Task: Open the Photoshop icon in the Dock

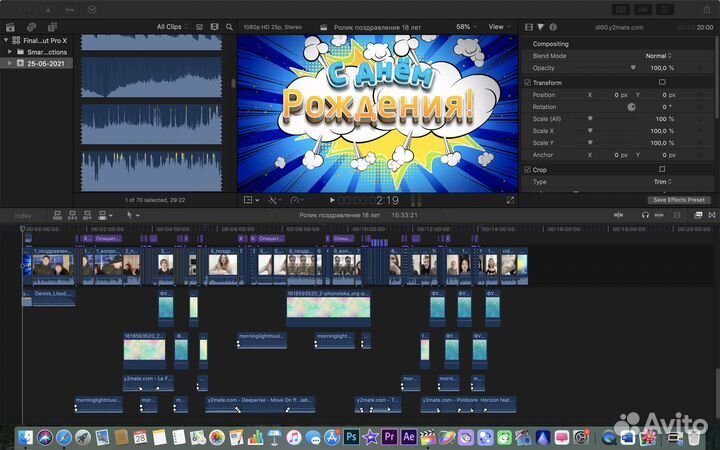Action: click(x=351, y=437)
